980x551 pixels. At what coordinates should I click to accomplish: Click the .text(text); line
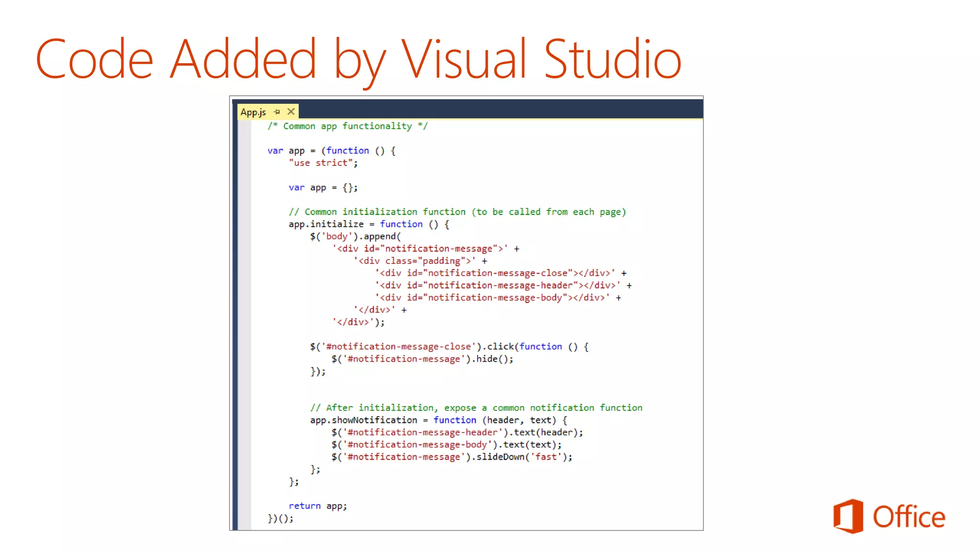[446, 445]
